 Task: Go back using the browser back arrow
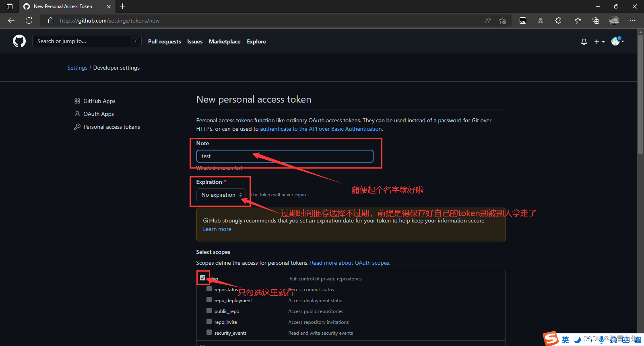click(11, 21)
